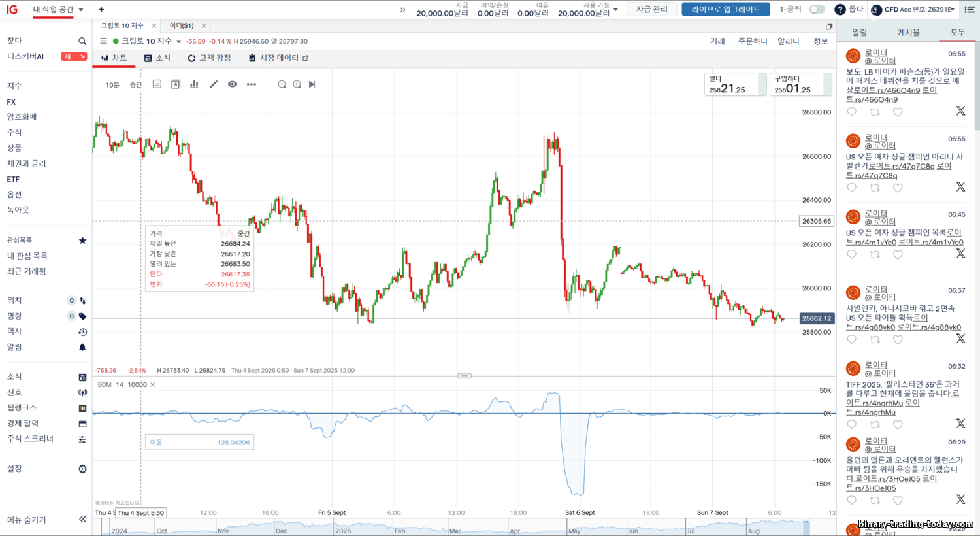
Task: Click the 라이브로 업그레이드 button
Action: tap(725, 9)
